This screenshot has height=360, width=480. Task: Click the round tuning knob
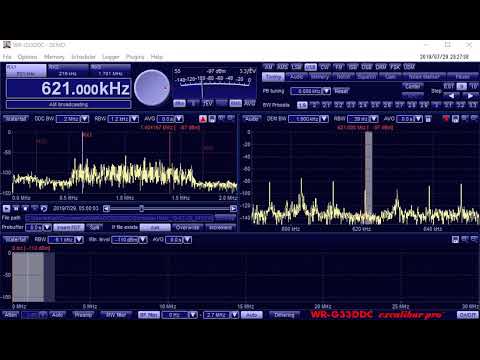coord(152,88)
